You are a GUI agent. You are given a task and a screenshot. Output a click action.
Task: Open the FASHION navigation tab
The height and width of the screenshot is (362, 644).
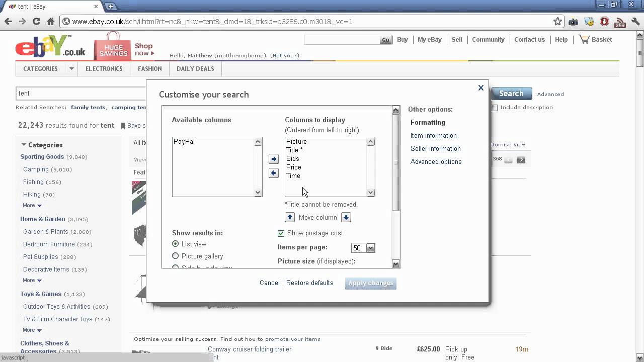pos(150,69)
